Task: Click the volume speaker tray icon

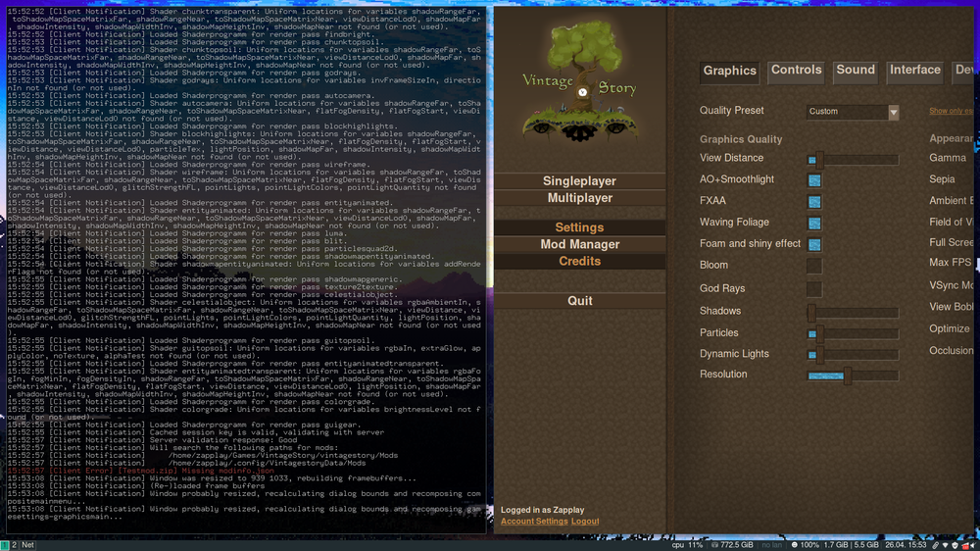Action: click(972, 544)
